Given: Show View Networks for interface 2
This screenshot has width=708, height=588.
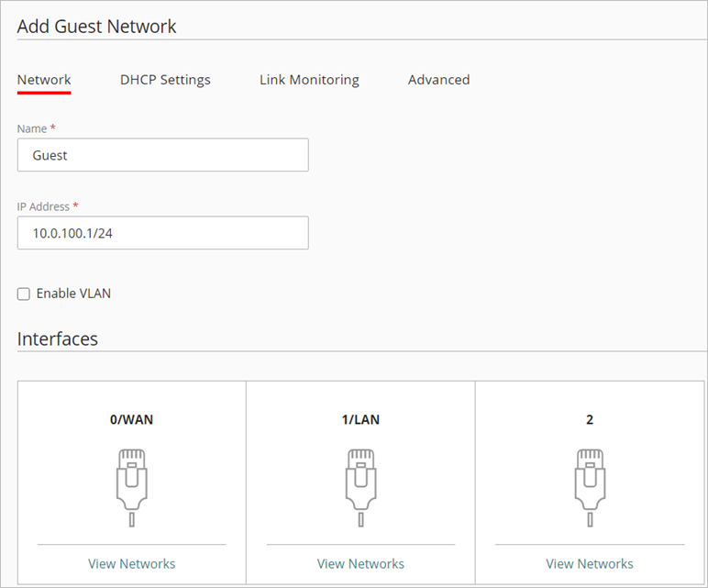Looking at the screenshot, I should [x=590, y=563].
